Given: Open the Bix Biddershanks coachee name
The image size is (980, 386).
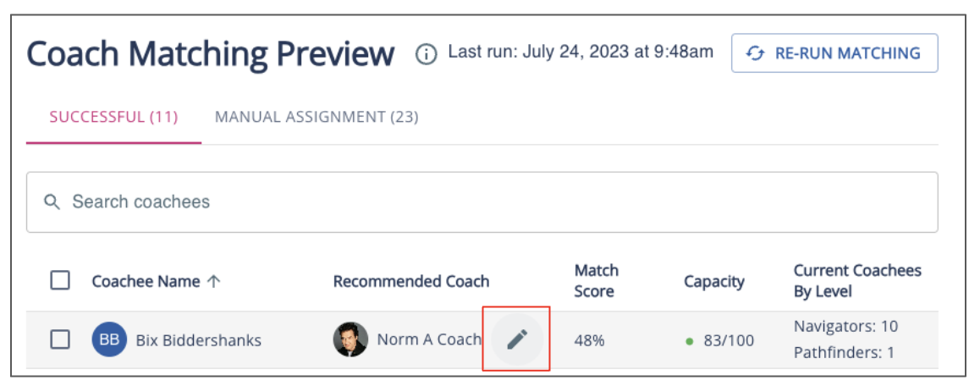Looking at the screenshot, I should click(198, 340).
